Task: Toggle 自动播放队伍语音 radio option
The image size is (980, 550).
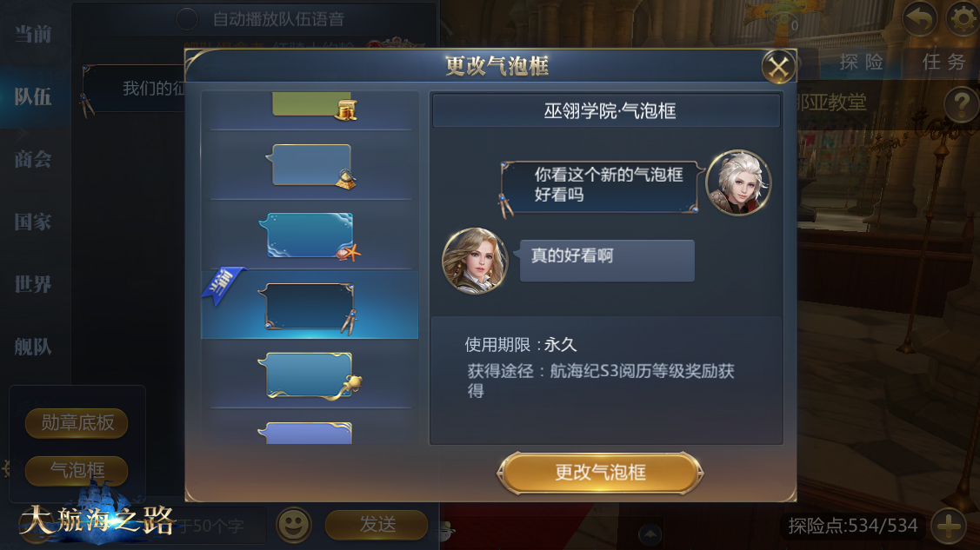Action: click(186, 19)
